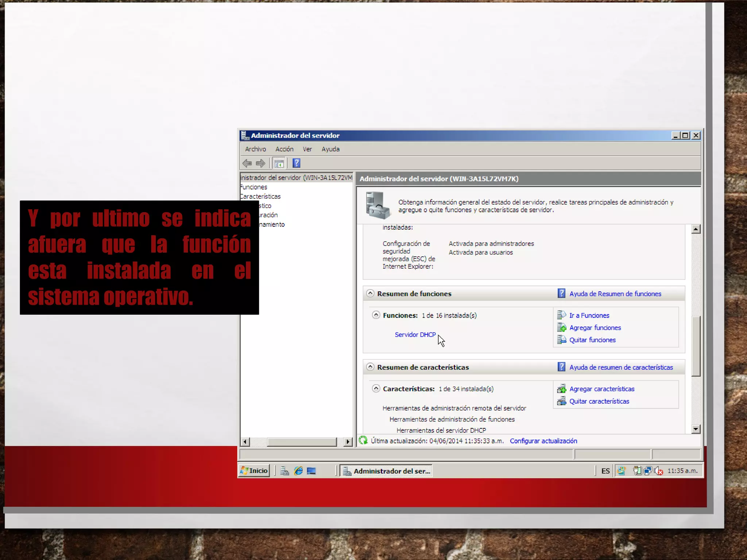The width and height of the screenshot is (747, 560).
Task: Open Ayuda de resumen de características link
Action: click(x=621, y=367)
